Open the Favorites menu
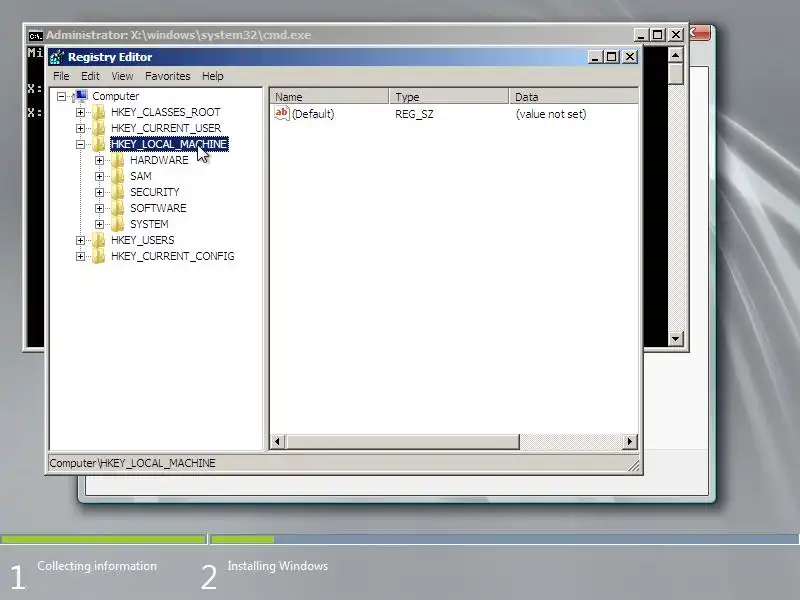This screenshot has height=600, width=800. [x=167, y=76]
